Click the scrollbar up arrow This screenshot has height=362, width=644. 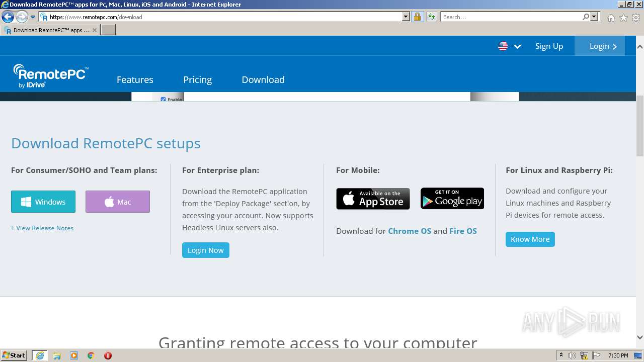(640, 47)
